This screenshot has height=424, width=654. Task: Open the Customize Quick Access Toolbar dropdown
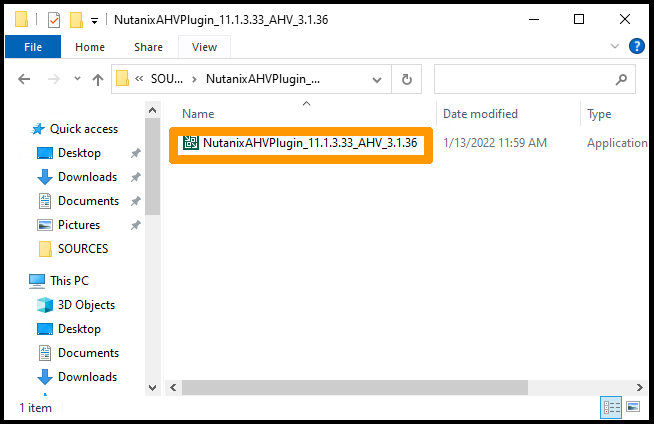tap(94, 19)
